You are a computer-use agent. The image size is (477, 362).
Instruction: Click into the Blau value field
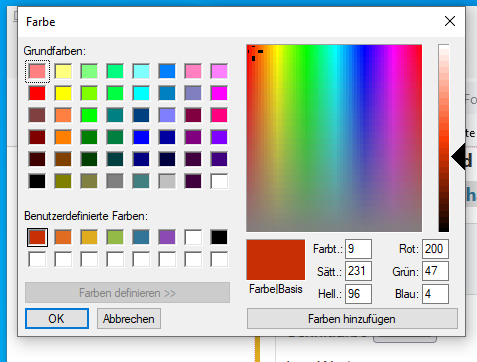[435, 294]
